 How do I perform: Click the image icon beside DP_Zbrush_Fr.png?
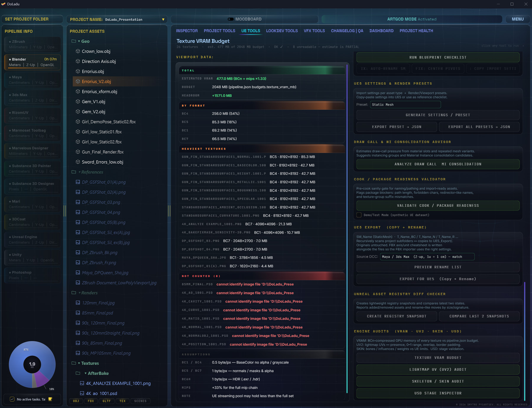pyautogui.click(x=78, y=262)
